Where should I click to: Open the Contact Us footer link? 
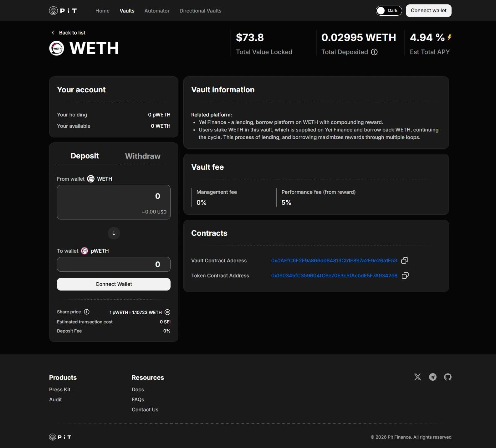145,409
